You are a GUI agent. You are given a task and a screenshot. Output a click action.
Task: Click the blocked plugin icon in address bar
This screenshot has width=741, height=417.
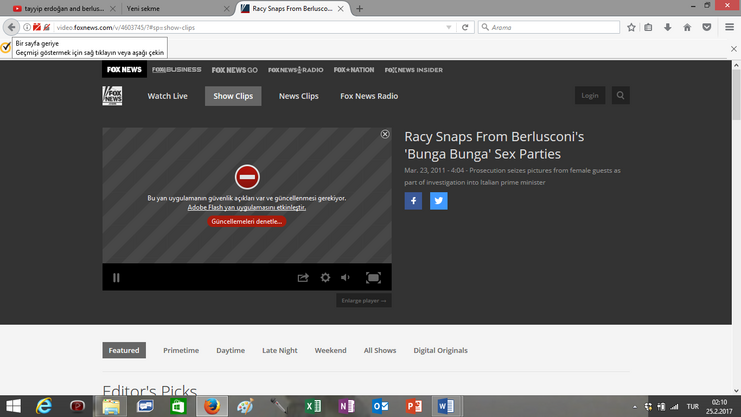click(37, 27)
